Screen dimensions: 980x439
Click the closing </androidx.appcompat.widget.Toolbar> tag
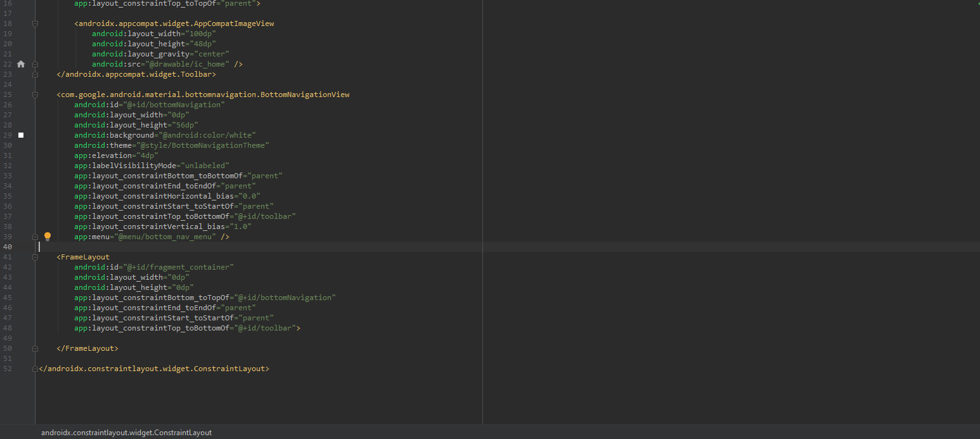coord(136,74)
